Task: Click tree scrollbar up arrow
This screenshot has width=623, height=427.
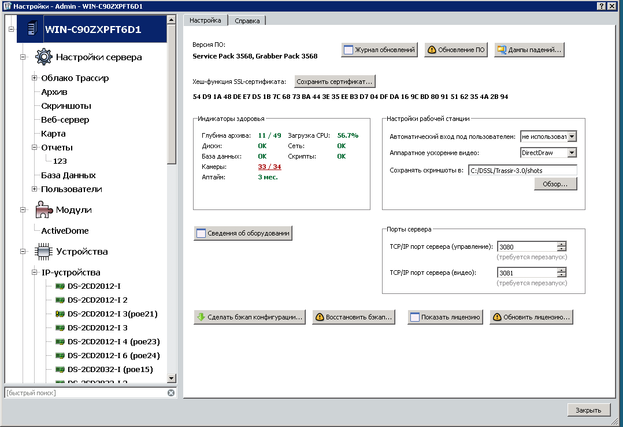Action: point(171,19)
